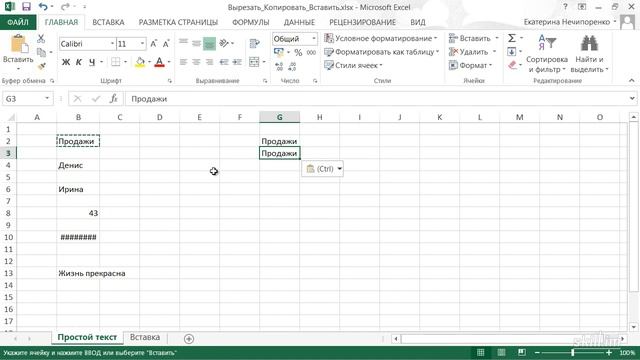Toggle italic К formatting
Screen dimensions: 640x360
79,62
